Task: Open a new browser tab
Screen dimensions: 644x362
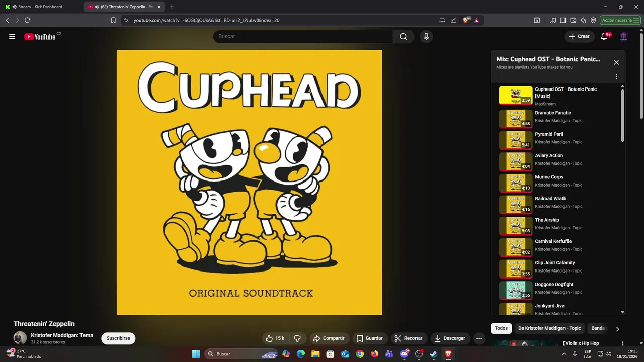Action: (x=172, y=7)
